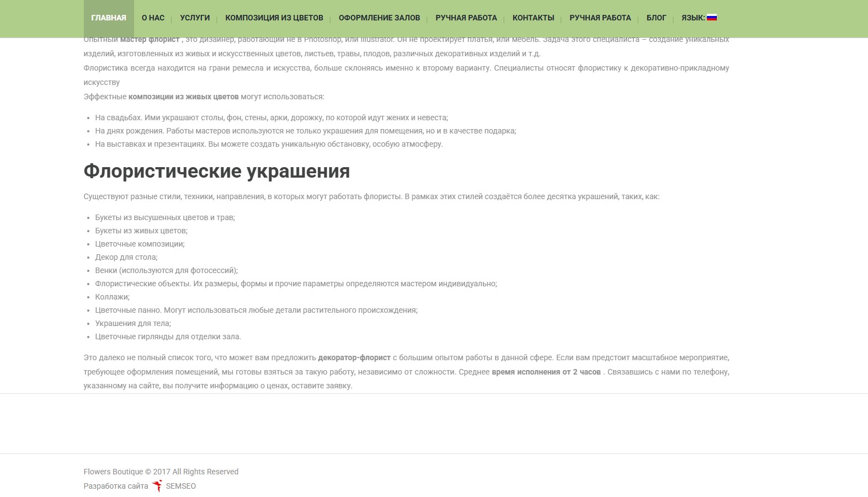868x497 pixels.
Task: Click the Russian flag language icon
Action: coord(712,18)
